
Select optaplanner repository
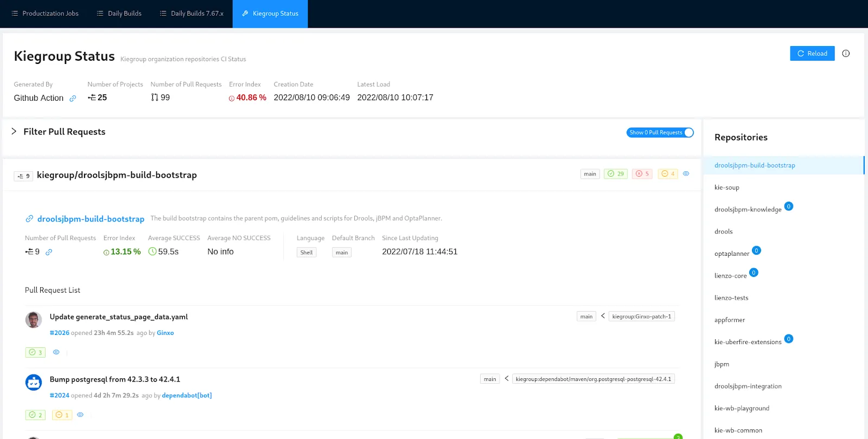pyautogui.click(x=732, y=254)
